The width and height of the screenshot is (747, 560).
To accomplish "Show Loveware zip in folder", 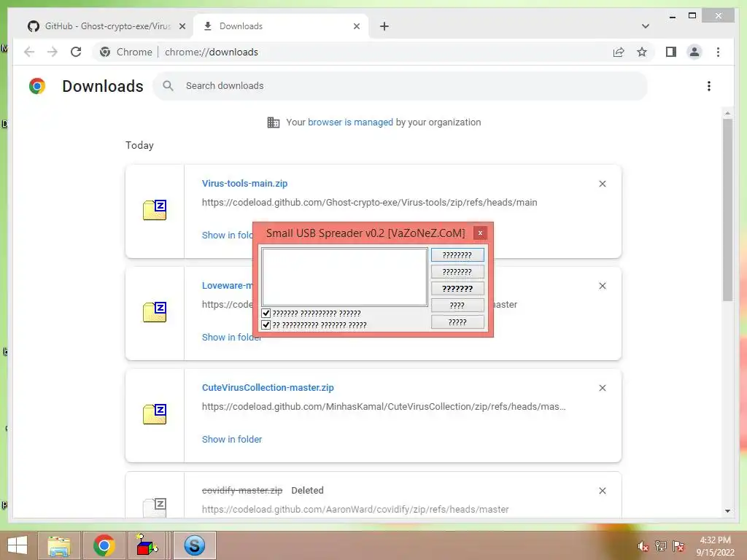I will point(231,337).
